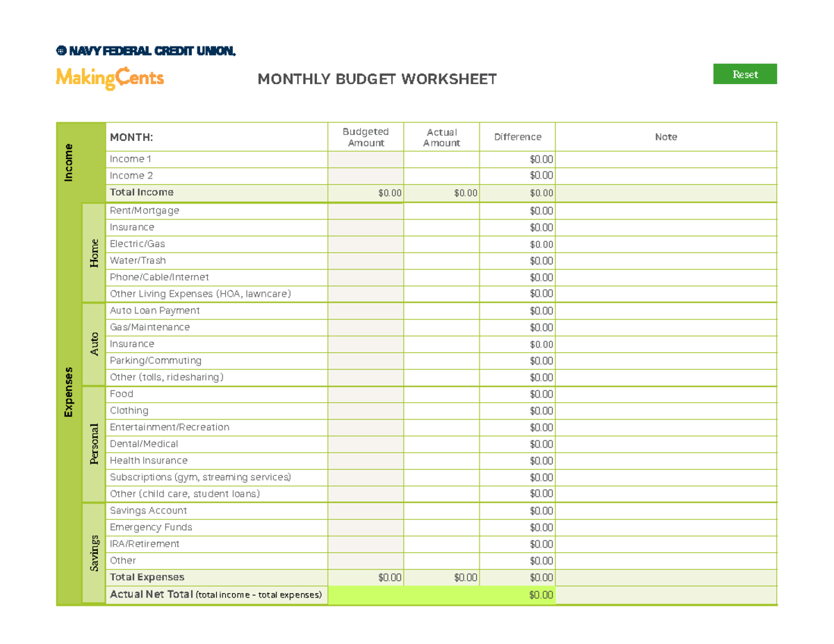The image size is (834, 644).
Task: Click Total Income actual $0.00 value
Action: [466, 193]
